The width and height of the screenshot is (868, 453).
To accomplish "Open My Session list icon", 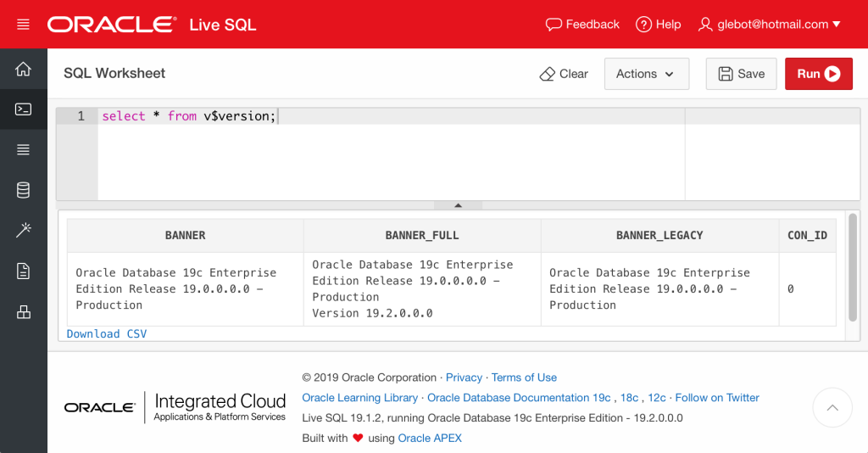I will pyautogui.click(x=23, y=150).
